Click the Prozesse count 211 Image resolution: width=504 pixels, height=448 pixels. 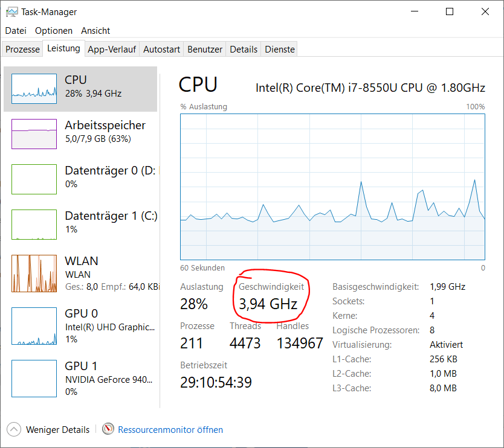[x=191, y=343]
